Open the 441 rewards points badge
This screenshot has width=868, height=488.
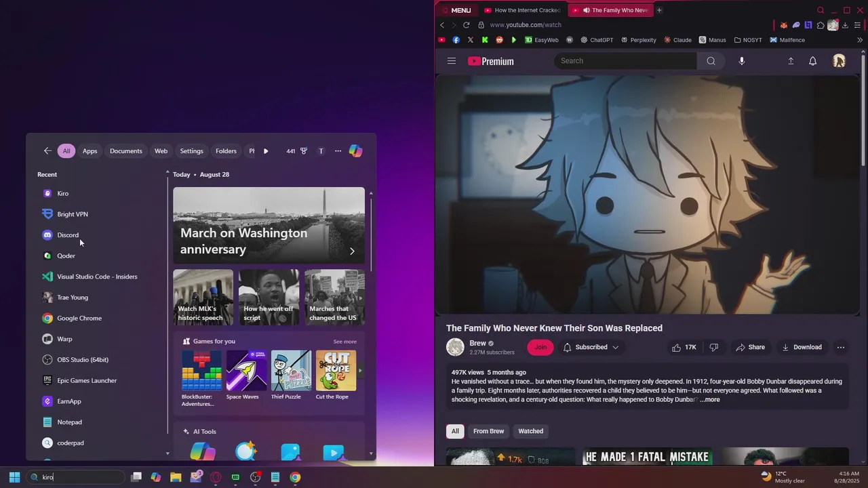(296, 151)
